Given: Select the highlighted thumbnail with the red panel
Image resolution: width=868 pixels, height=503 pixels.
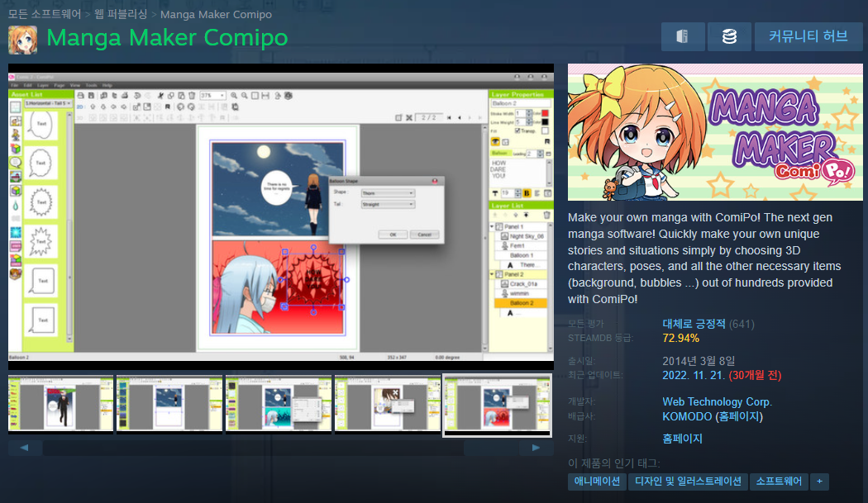Looking at the screenshot, I should pyautogui.click(x=497, y=405).
